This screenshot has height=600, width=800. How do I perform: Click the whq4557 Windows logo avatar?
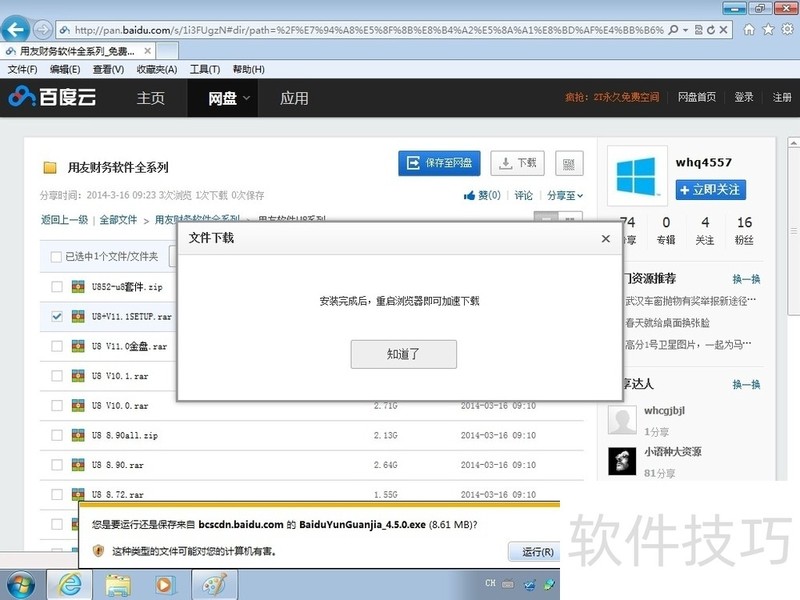(x=637, y=177)
